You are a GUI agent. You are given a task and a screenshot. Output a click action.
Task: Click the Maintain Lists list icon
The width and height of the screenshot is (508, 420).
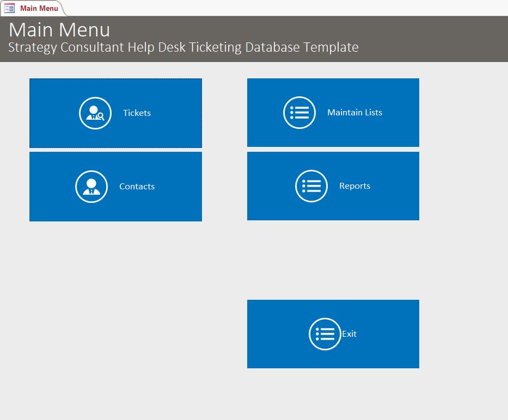coord(299,113)
